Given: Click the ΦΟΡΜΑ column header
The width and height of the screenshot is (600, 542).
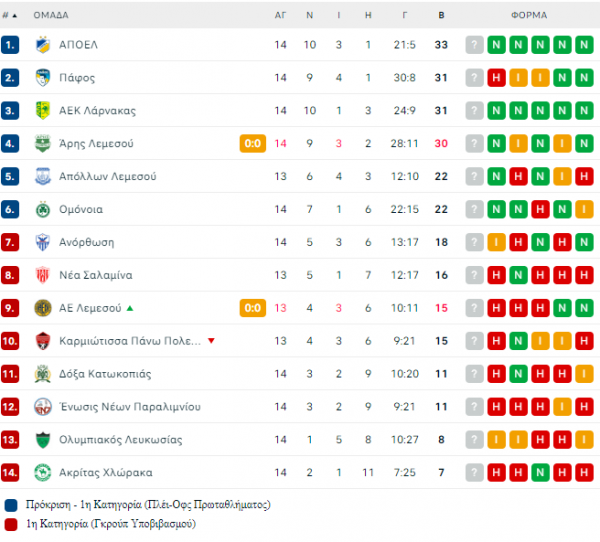Looking at the screenshot, I should pos(529,15).
